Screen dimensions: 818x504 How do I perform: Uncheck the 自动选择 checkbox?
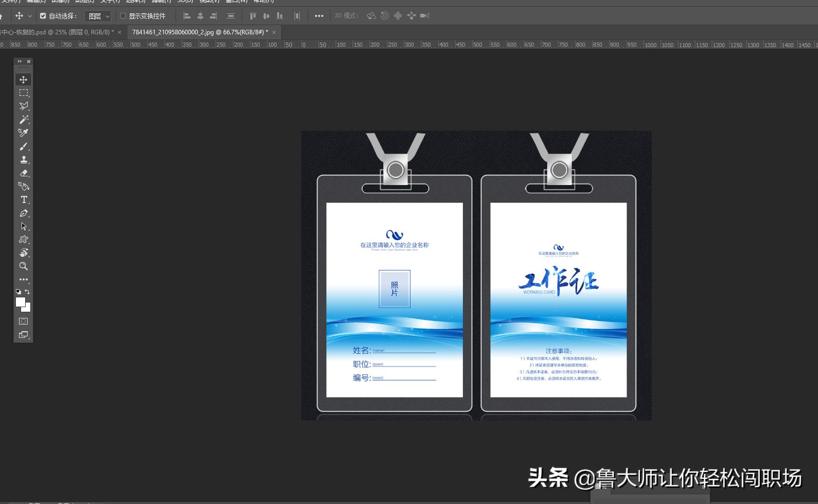click(x=43, y=16)
